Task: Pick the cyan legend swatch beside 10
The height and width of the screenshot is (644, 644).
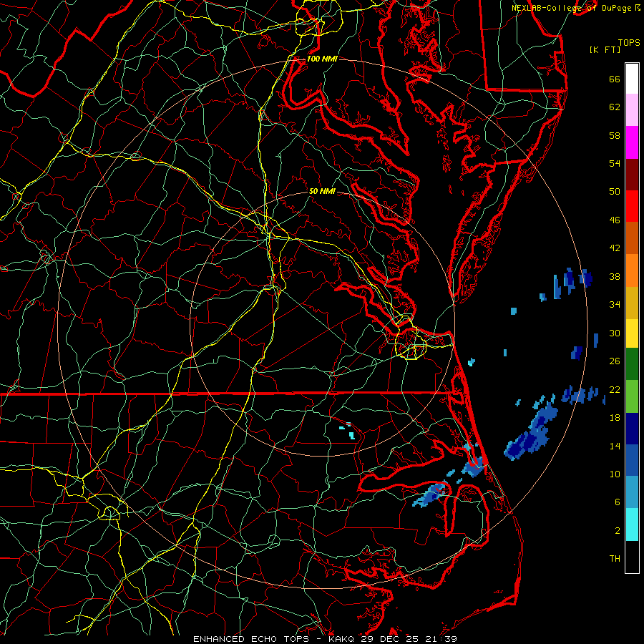Action: [x=632, y=525]
